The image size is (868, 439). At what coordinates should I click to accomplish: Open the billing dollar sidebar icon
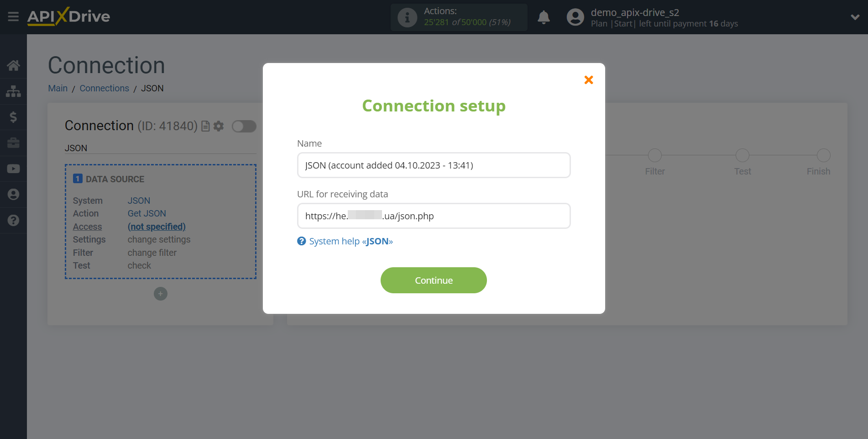13,117
